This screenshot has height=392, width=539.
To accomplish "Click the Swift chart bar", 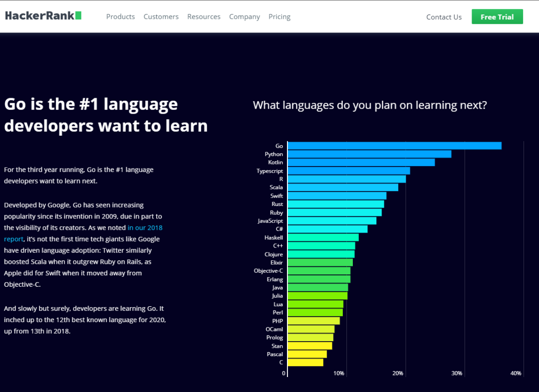I will click(x=337, y=196).
